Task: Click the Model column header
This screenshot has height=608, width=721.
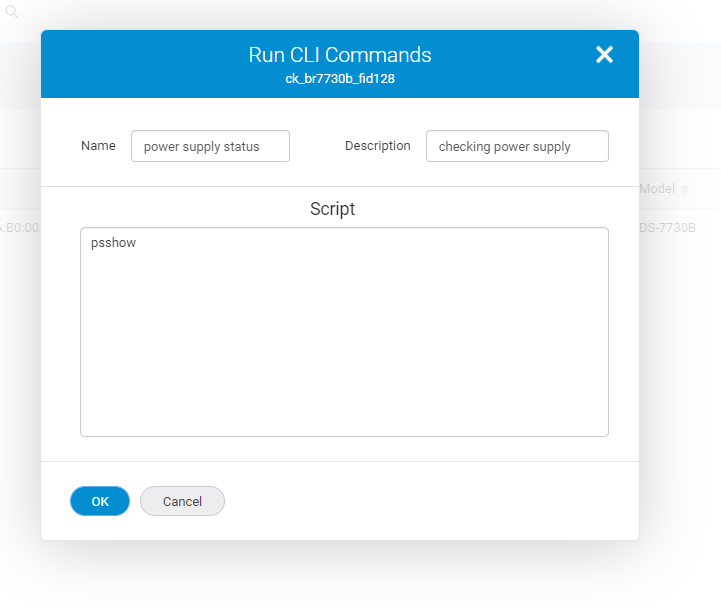Action: pos(657,189)
